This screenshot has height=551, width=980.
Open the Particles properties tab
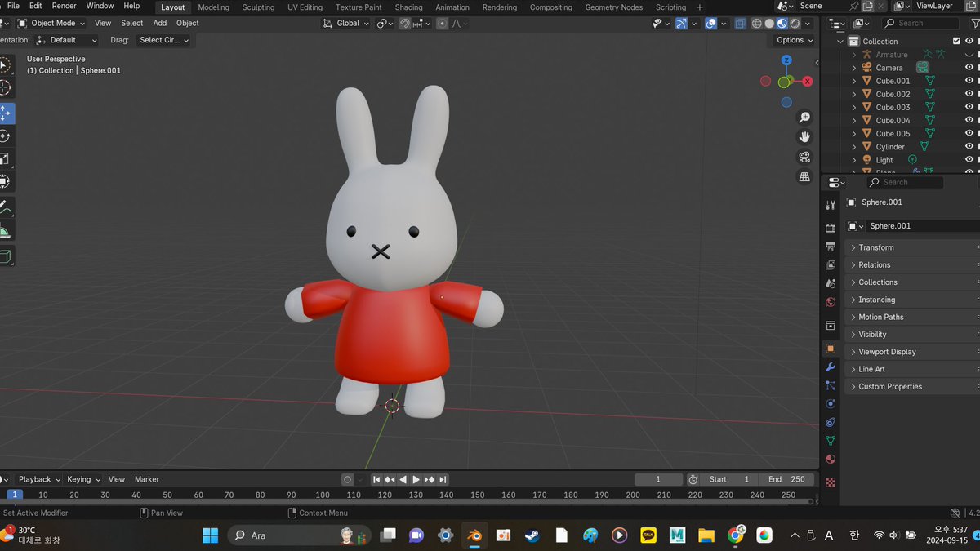tap(831, 385)
